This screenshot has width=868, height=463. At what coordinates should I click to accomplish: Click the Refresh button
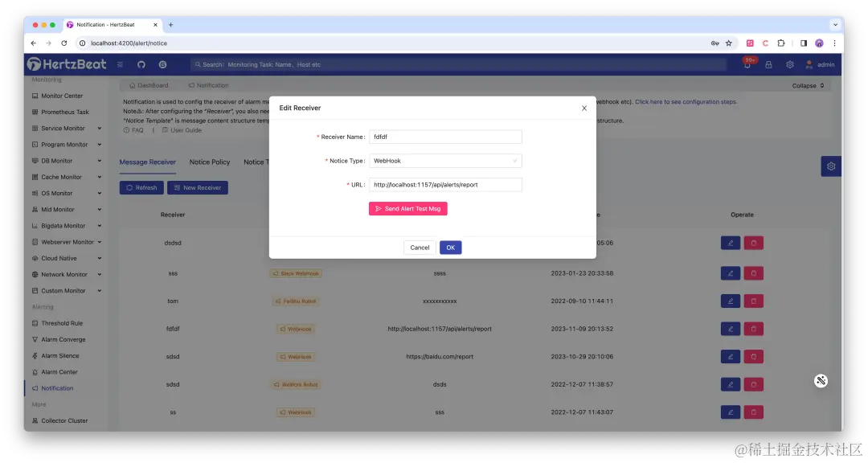[141, 188]
